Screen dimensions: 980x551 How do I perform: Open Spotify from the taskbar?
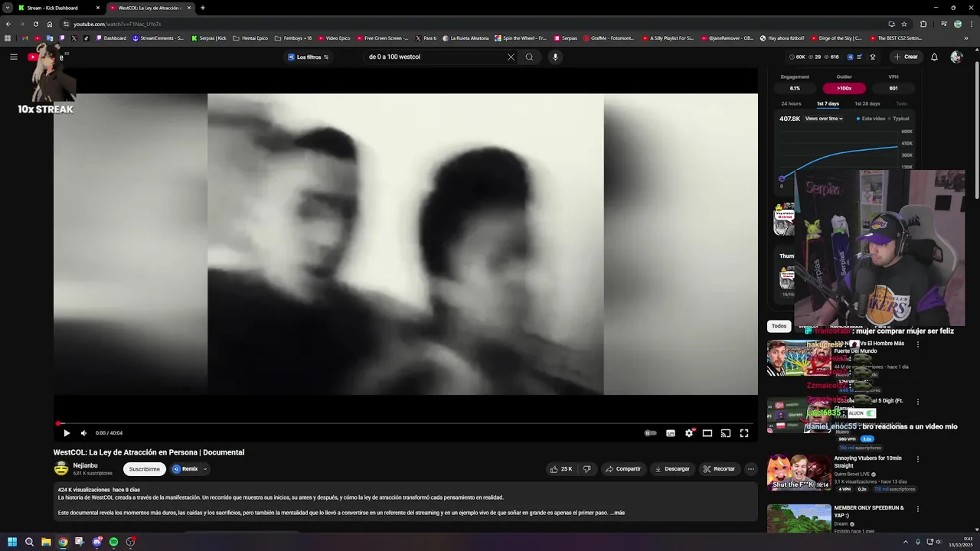point(113,542)
